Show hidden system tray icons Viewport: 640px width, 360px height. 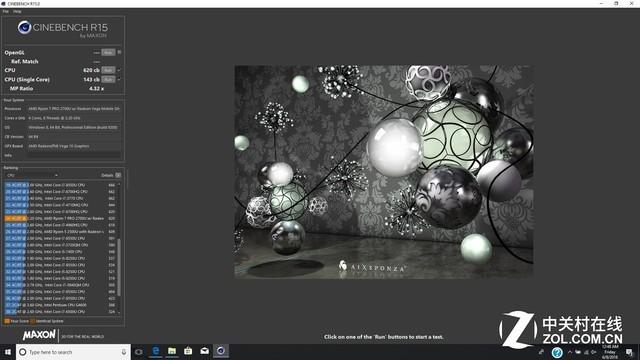tap(570, 352)
